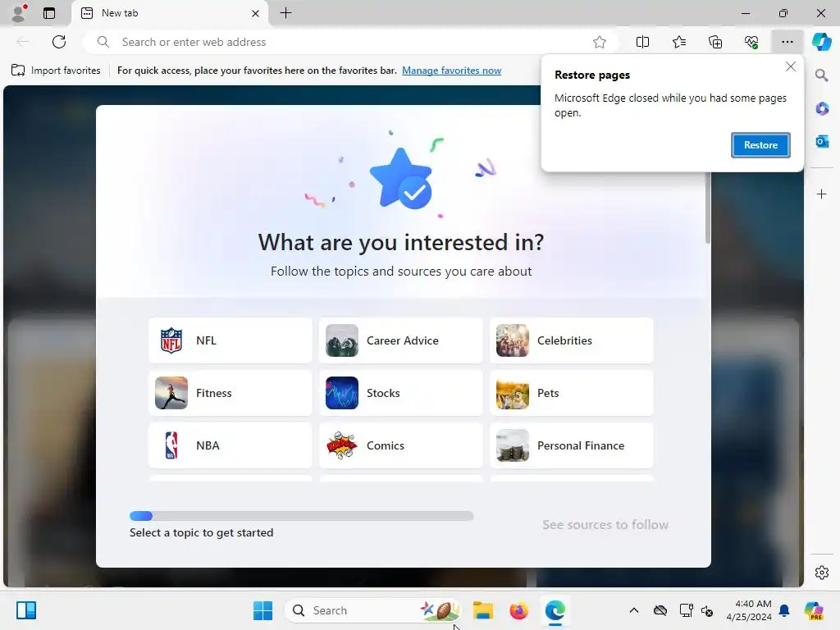The width and height of the screenshot is (840, 630).
Task: Click the cloud sync tray icon
Action: pos(660,610)
